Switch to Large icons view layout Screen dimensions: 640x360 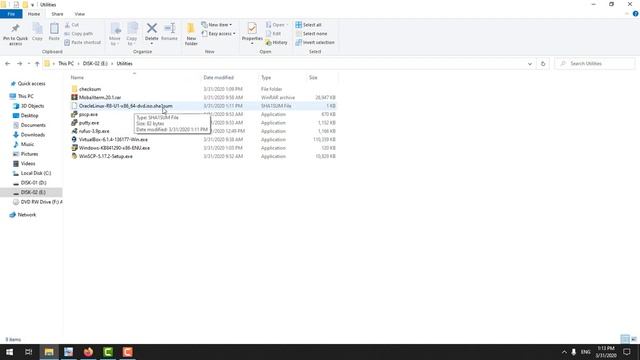coord(634,339)
